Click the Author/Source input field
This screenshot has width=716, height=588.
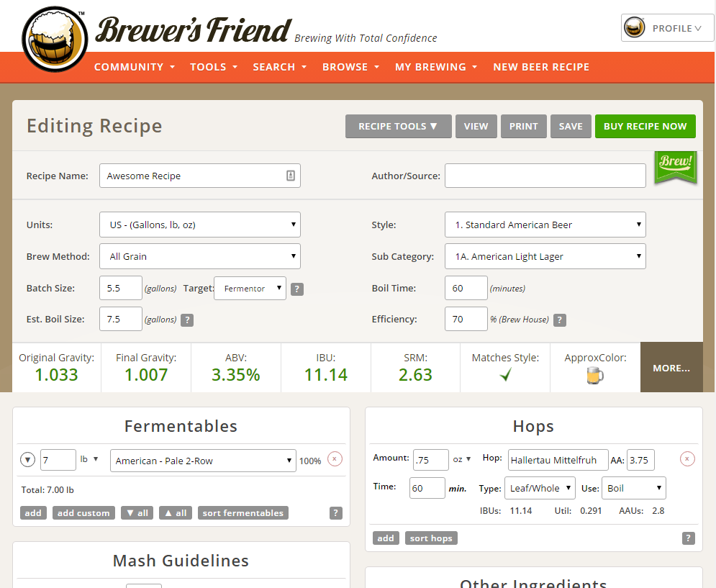point(545,176)
